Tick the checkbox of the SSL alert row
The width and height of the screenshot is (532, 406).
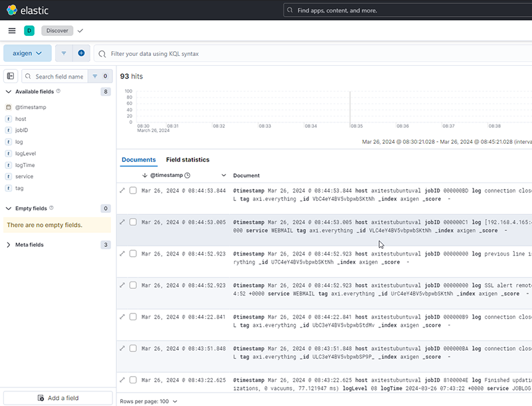click(x=133, y=285)
